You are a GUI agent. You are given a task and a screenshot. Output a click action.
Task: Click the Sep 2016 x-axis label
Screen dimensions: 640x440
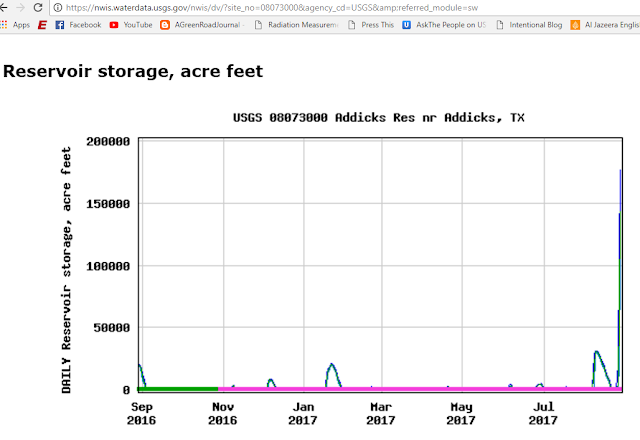141,413
